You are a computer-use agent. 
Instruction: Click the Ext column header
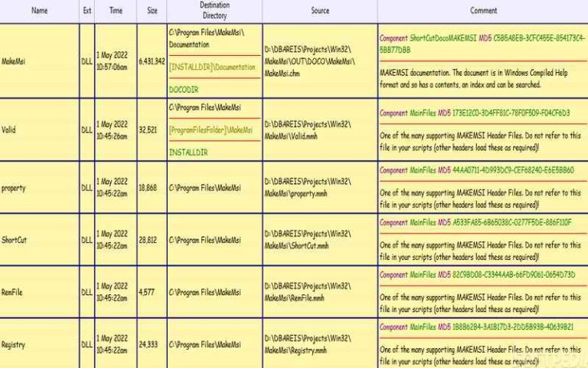[x=87, y=11]
